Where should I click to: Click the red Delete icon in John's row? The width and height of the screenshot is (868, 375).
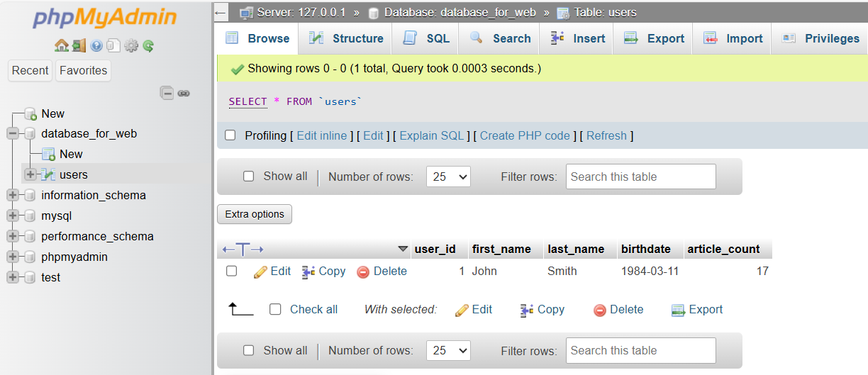pos(363,272)
